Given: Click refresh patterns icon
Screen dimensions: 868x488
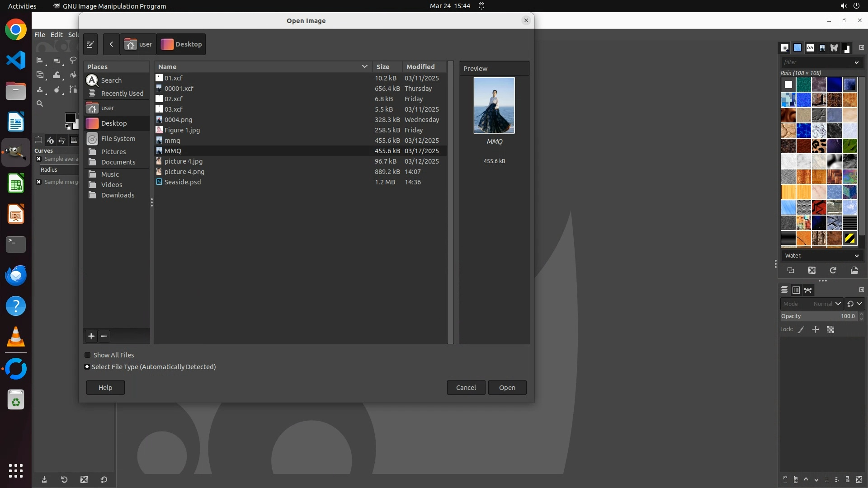Looking at the screenshot, I should click(833, 270).
